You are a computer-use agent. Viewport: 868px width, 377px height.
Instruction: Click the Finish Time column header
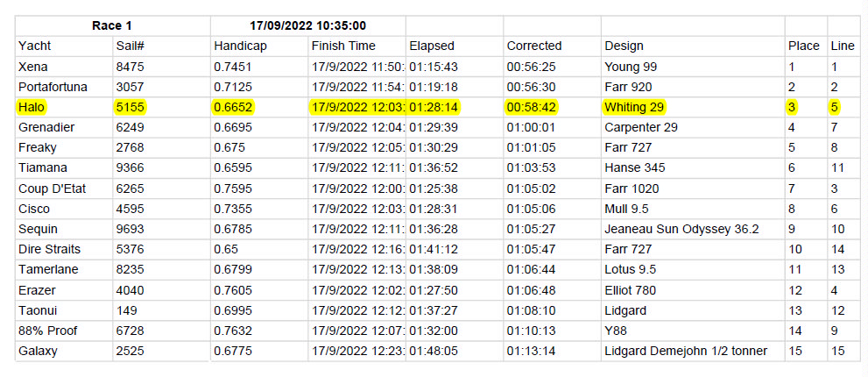pos(343,46)
